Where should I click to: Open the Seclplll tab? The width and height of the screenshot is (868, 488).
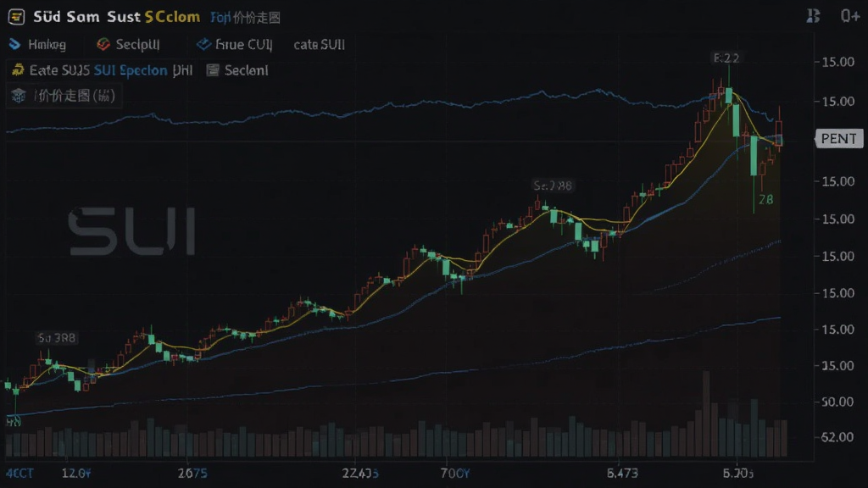point(138,45)
